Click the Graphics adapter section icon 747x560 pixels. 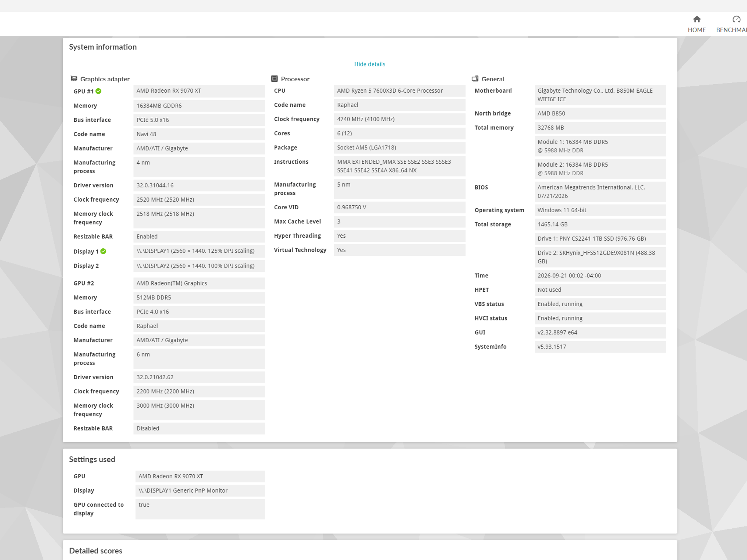click(74, 79)
